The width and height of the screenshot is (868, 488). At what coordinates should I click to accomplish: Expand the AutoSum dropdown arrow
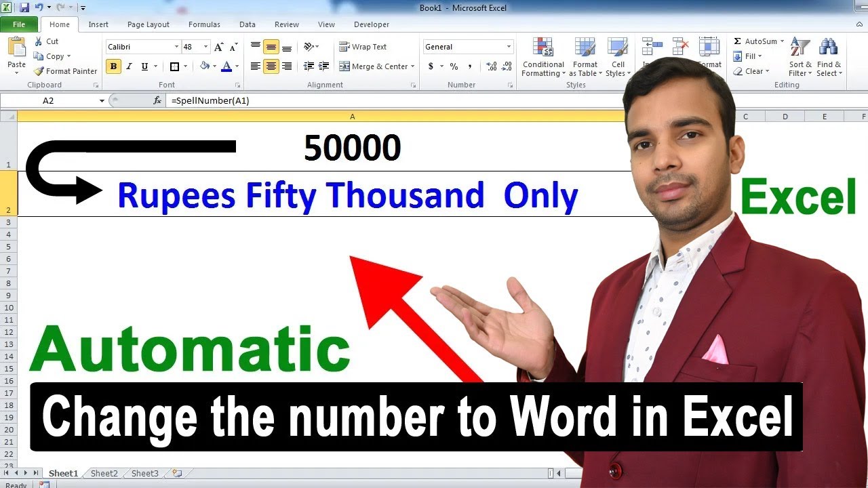(x=782, y=41)
